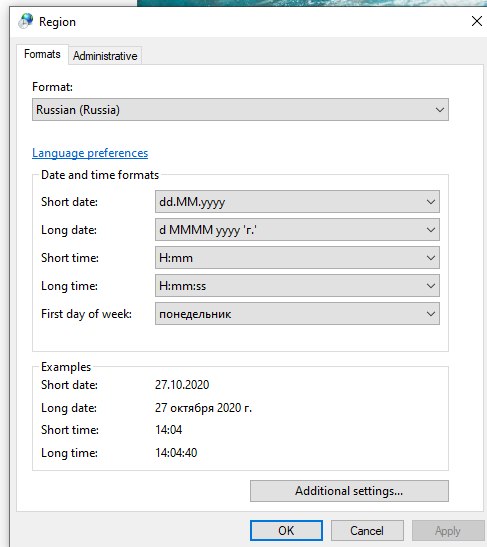Expand the Long date format dropdown
Screen dimensions: 487x547
(297, 230)
